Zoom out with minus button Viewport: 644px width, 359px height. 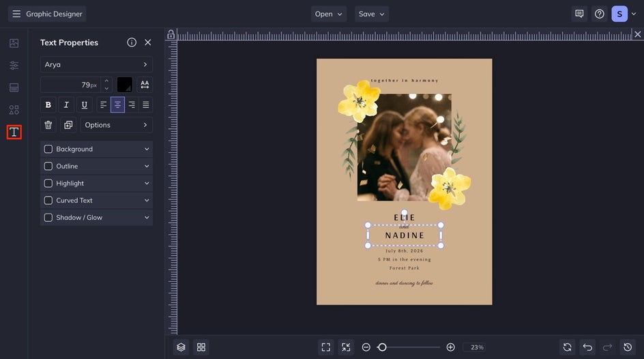coord(366,347)
